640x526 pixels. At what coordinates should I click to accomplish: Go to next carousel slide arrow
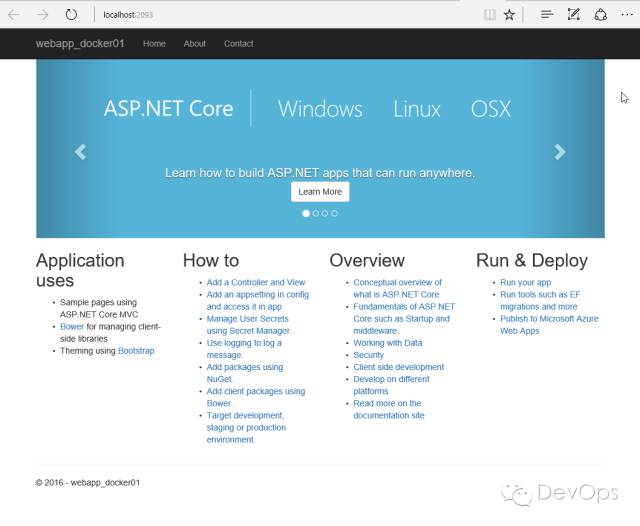tap(560, 152)
